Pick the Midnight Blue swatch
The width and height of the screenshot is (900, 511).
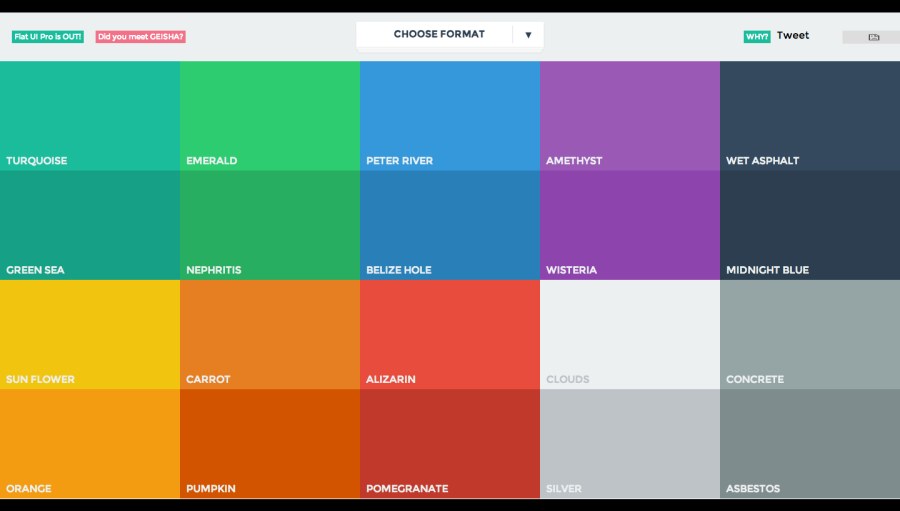click(x=810, y=225)
